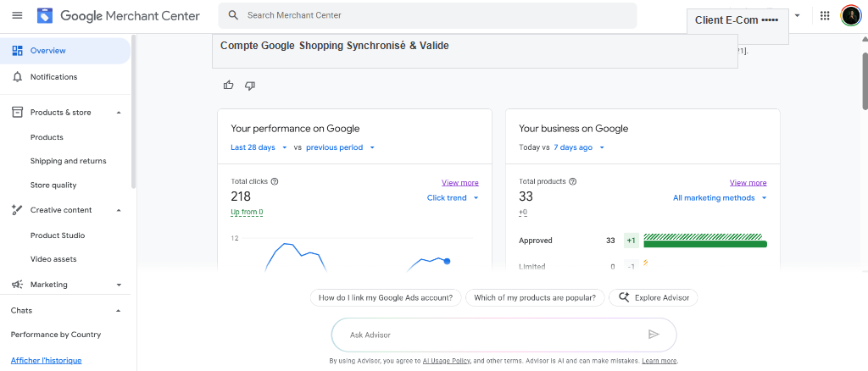Click the sidebar scrollbar
868x371 pixels.
133,111
